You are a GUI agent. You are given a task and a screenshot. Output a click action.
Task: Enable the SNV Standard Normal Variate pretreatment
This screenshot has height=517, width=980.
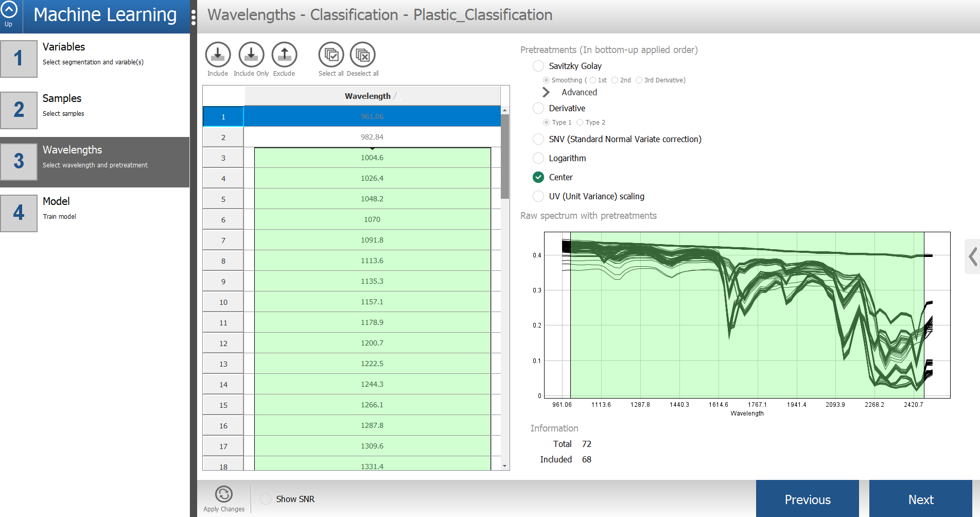(x=538, y=139)
